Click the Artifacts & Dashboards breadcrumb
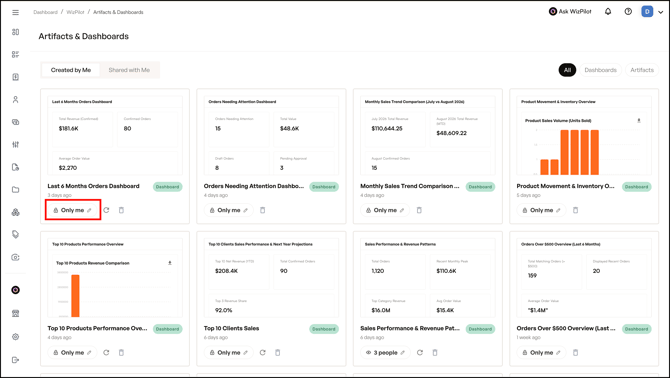The height and width of the screenshot is (378, 670). click(x=118, y=12)
